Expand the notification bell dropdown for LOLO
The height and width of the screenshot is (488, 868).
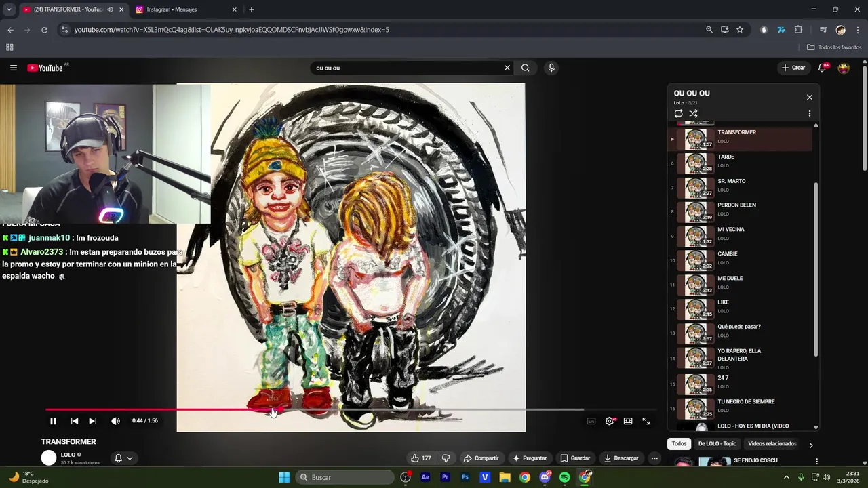point(123,458)
